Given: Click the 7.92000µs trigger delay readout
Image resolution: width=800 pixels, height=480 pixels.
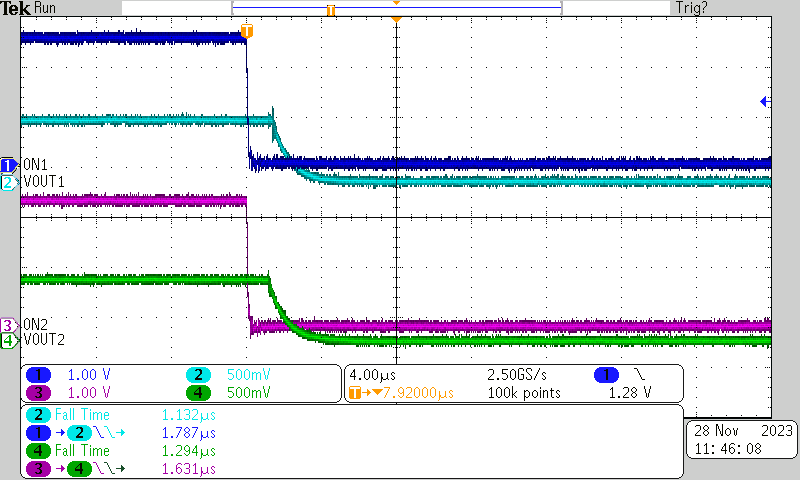Looking at the screenshot, I should (x=418, y=393).
